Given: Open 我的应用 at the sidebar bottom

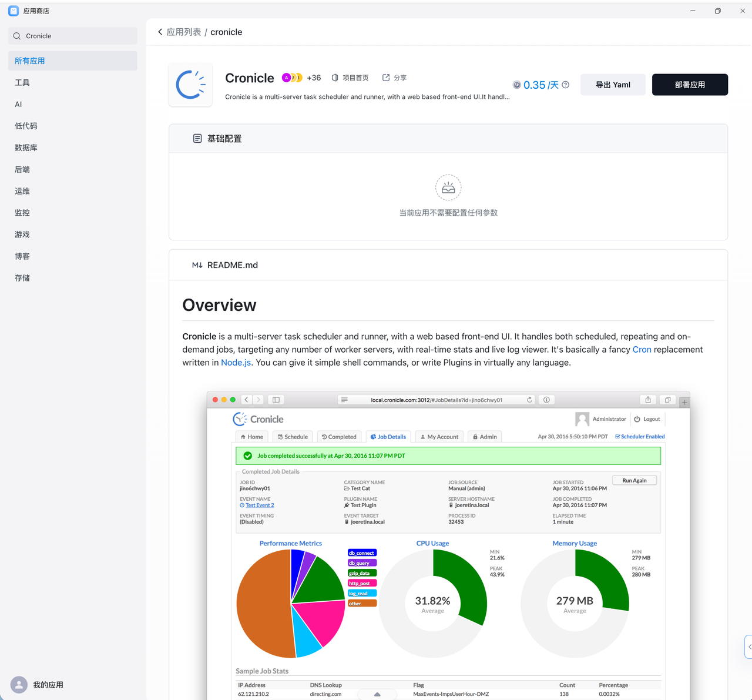Looking at the screenshot, I should [x=48, y=685].
